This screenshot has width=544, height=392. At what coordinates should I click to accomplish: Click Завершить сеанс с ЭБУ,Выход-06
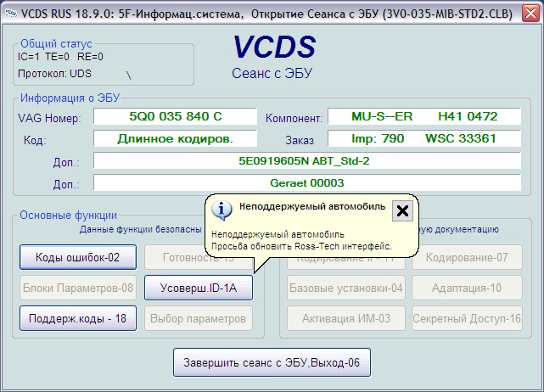(272, 362)
